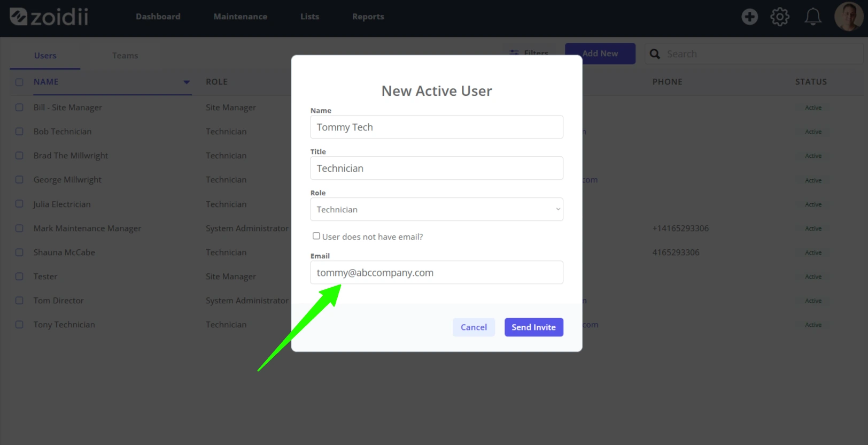Open the Reports menu
The width and height of the screenshot is (868, 445).
click(368, 17)
